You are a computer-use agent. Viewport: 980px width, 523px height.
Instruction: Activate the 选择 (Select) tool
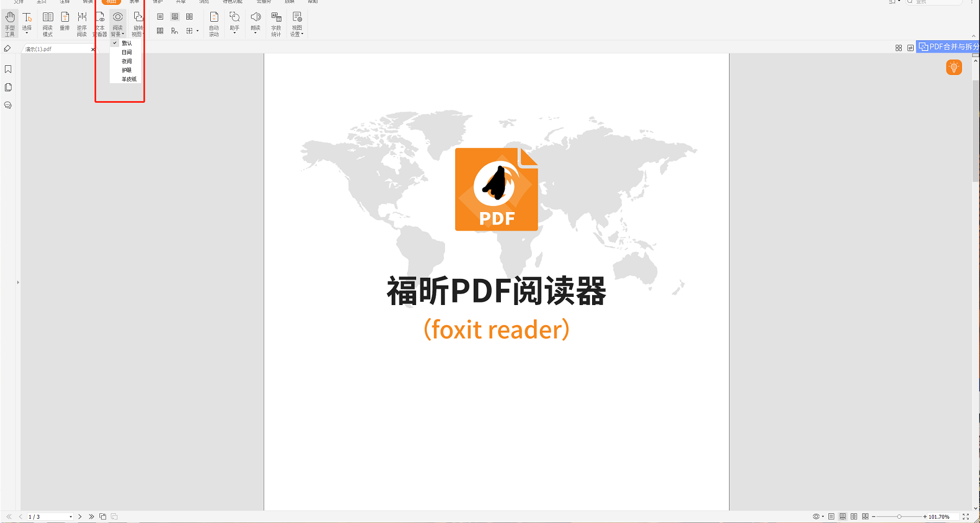[27, 22]
